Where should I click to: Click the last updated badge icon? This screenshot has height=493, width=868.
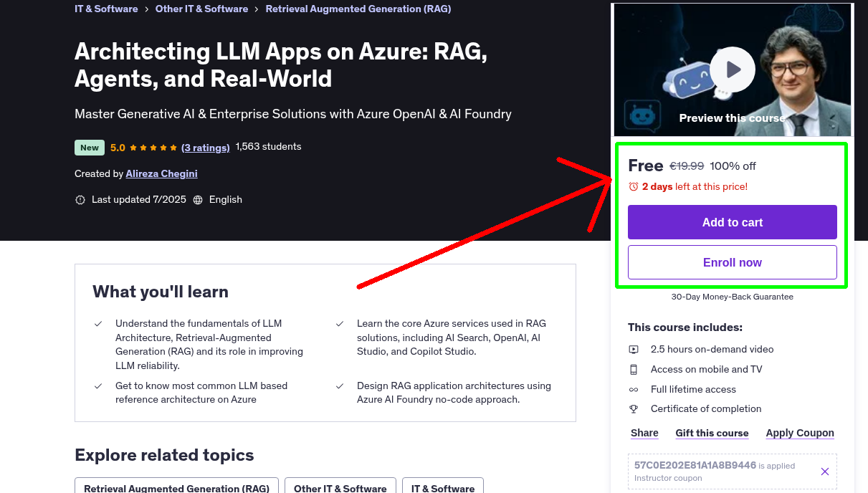pyautogui.click(x=80, y=200)
